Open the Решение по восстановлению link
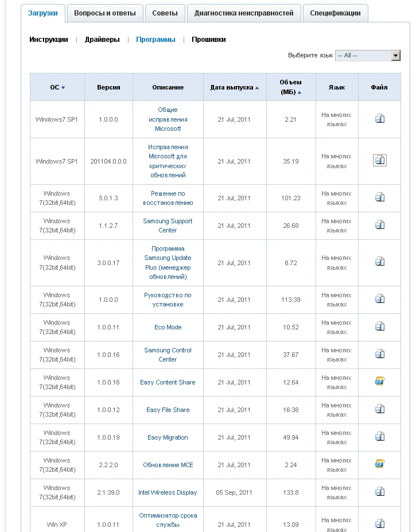Screen dimensions: 416x532 point(168,198)
